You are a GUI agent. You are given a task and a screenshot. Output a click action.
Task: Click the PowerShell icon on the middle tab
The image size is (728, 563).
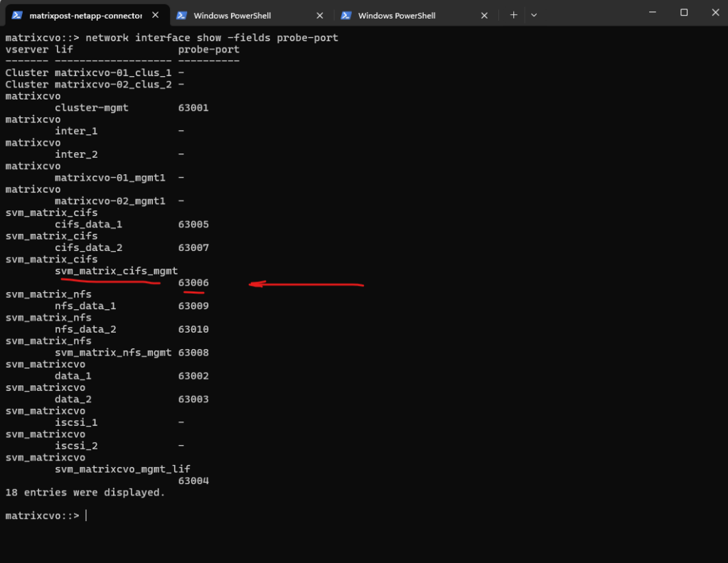point(182,15)
